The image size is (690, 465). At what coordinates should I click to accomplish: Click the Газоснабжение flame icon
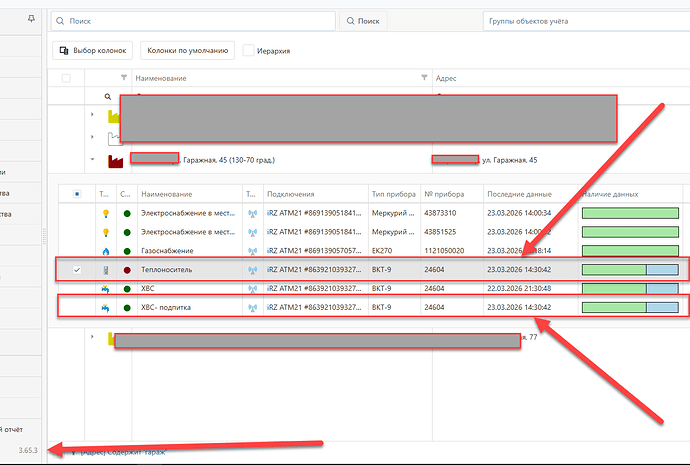click(x=104, y=251)
